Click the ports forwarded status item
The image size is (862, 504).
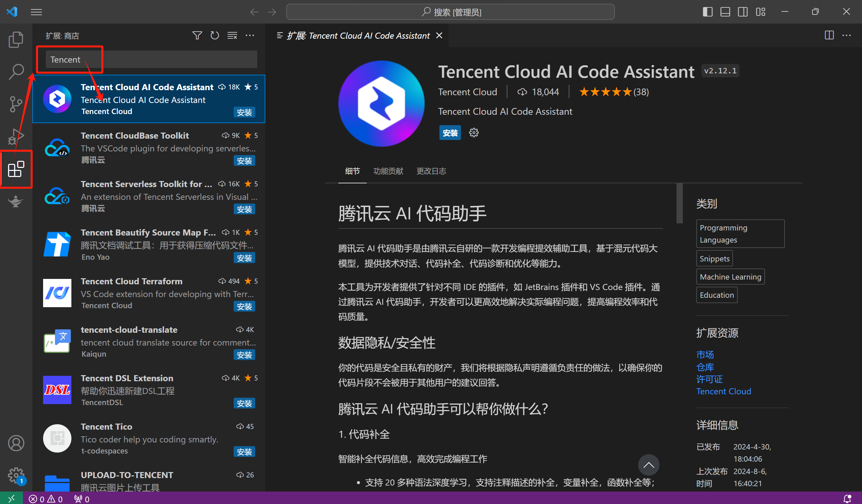pos(81,499)
